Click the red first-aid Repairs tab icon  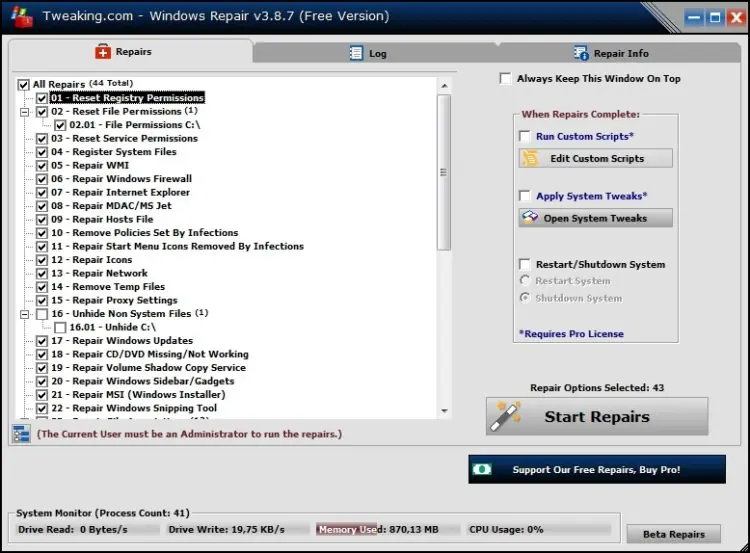[x=102, y=51]
